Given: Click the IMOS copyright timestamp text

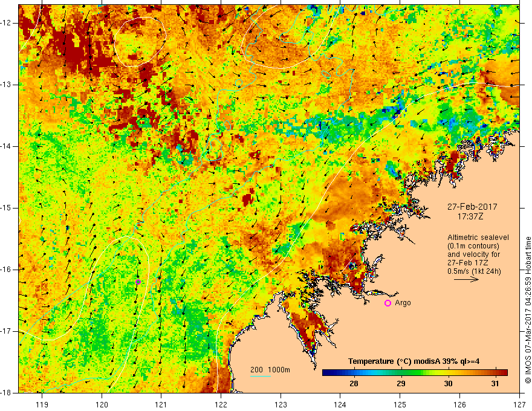Looking at the screenshot, I should click(x=528, y=310).
